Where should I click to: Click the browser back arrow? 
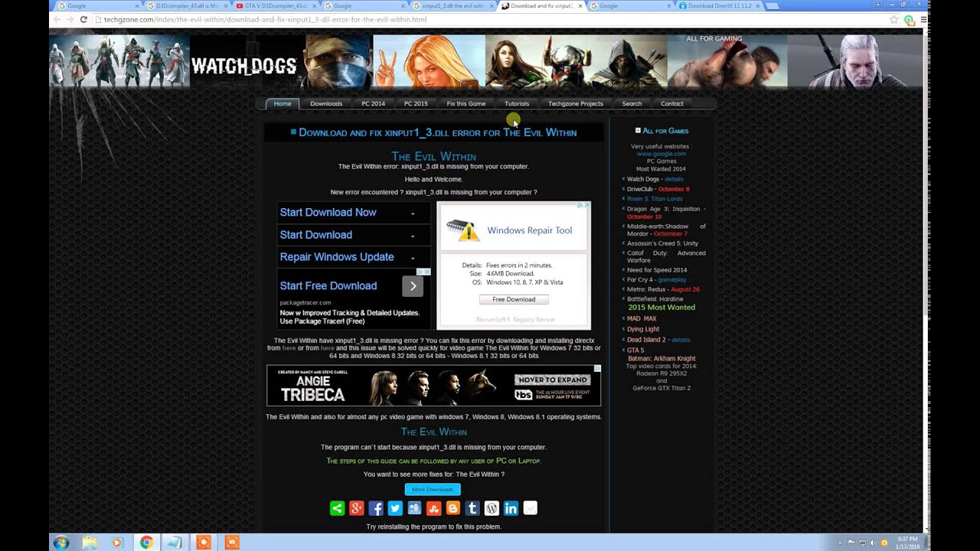[x=57, y=19]
